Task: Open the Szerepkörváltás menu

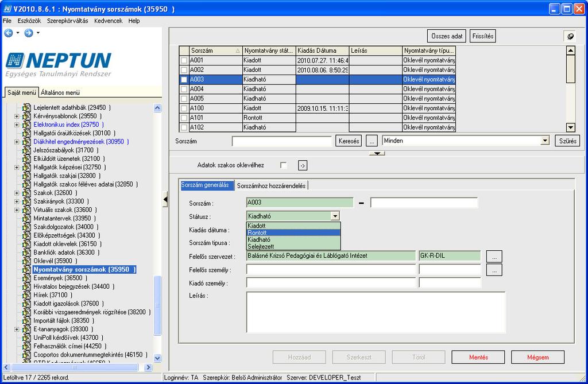Action: click(x=68, y=21)
